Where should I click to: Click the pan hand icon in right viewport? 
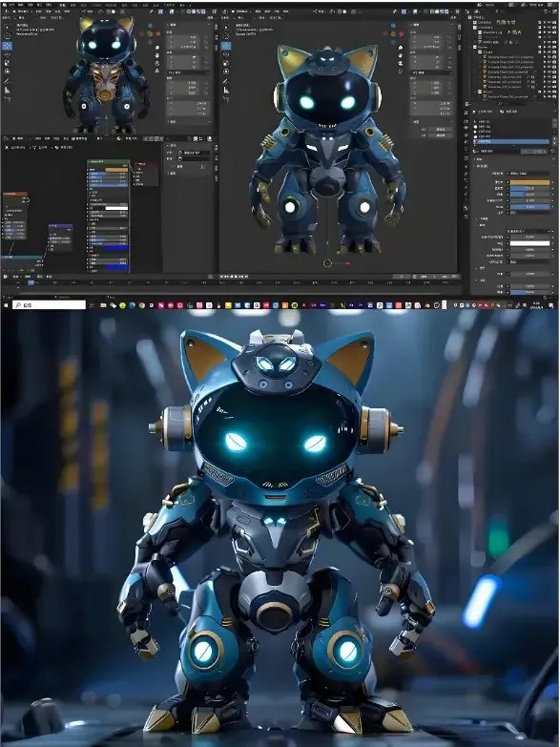tap(401, 55)
